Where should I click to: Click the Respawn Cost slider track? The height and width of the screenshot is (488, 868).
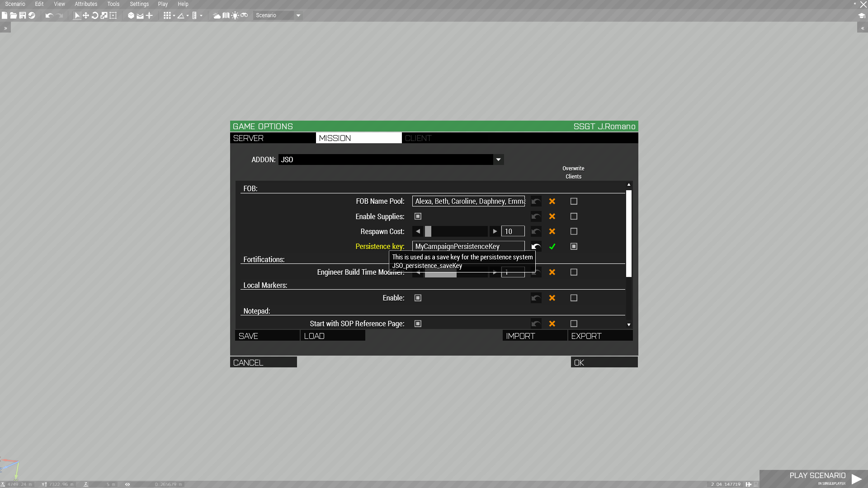coord(457,232)
